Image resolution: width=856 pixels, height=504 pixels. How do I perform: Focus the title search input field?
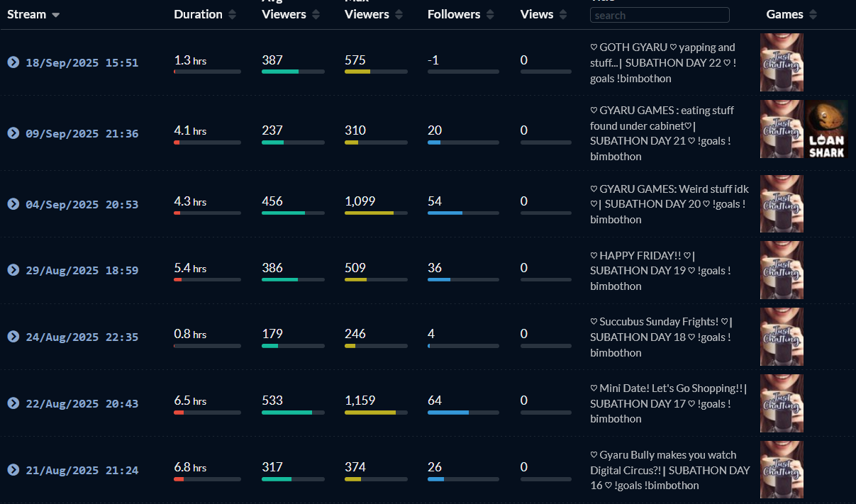(660, 15)
